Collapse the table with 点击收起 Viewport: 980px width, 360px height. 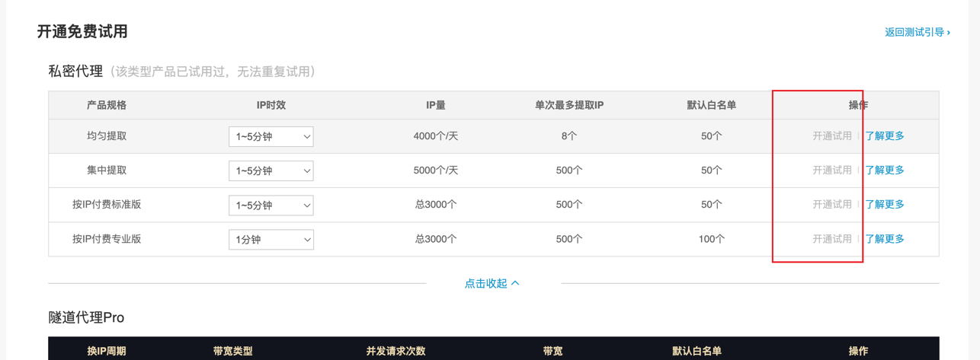pos(492,283)
